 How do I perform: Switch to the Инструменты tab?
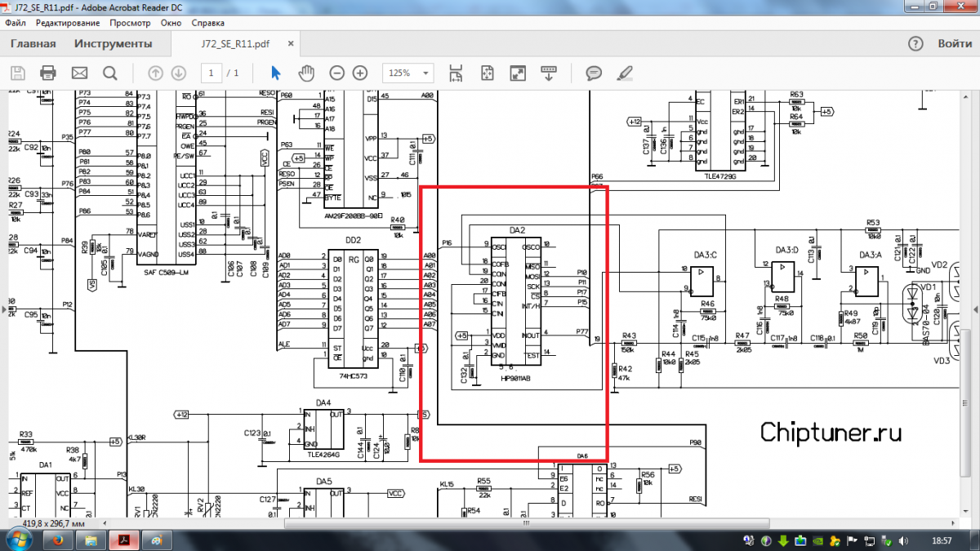113,44
